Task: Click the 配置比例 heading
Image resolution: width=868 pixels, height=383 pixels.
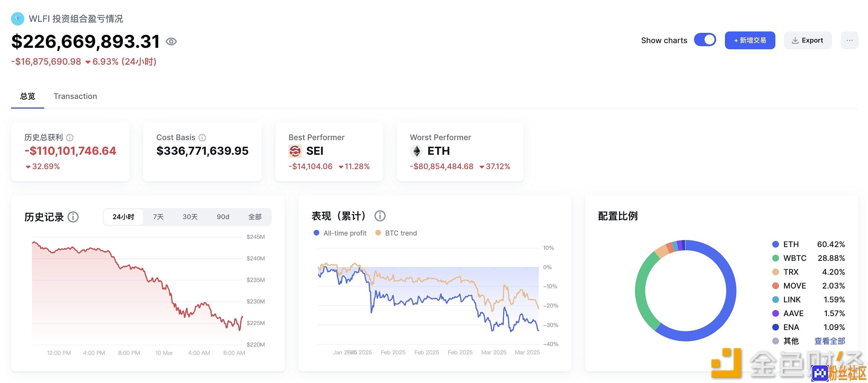Action: tap(618, 216)
